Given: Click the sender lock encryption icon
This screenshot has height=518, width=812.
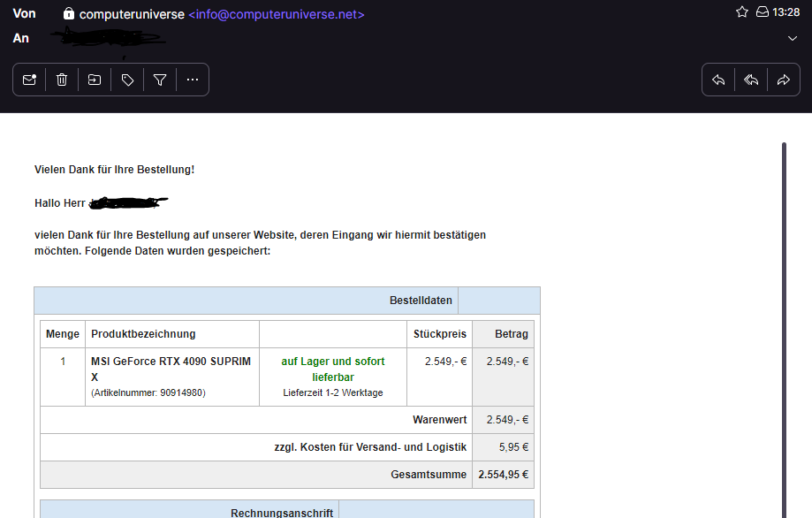Looking at the screenshot, I should [69, 14].
